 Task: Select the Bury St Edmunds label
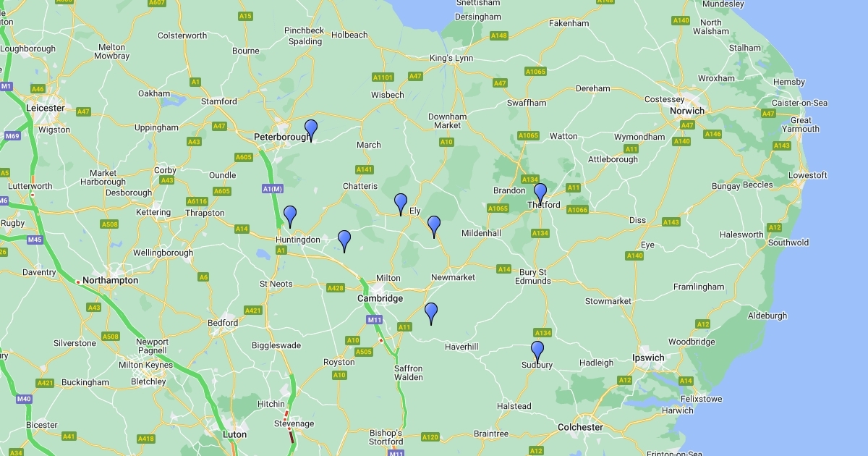[x=535, y=276]
